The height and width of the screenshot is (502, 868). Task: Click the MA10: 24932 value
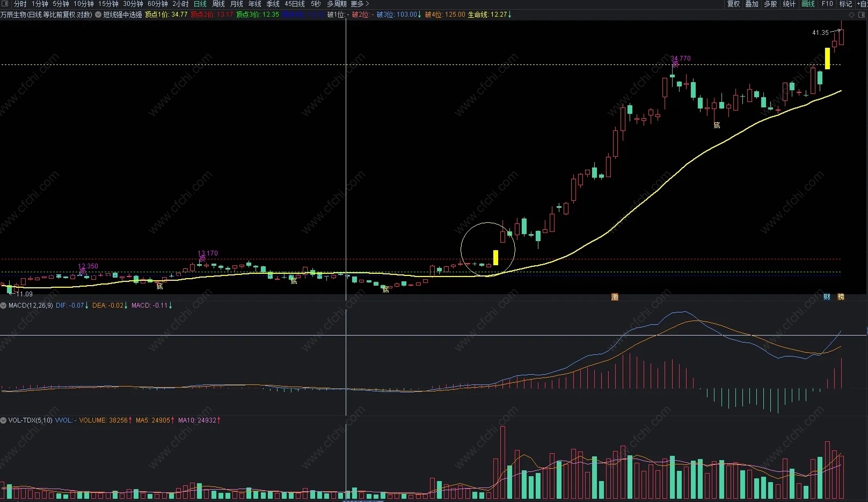(x=199, y=420)
